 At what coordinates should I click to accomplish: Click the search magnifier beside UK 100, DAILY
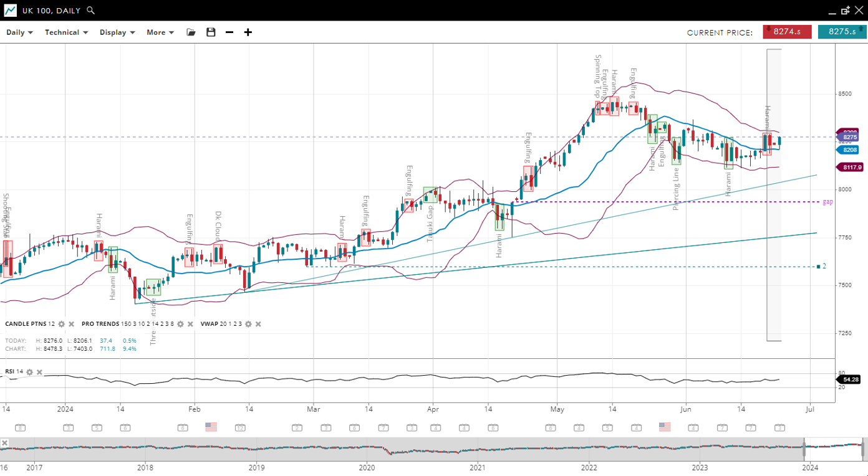pos(91,11)
